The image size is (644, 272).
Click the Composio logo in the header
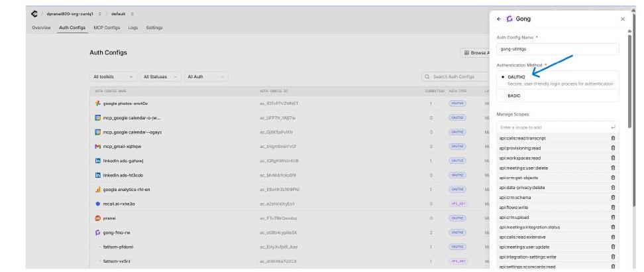(x=34, y=14)
